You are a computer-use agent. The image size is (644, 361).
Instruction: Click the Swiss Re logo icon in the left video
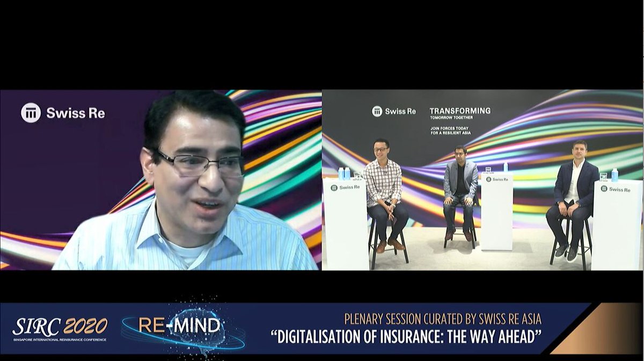31,113
